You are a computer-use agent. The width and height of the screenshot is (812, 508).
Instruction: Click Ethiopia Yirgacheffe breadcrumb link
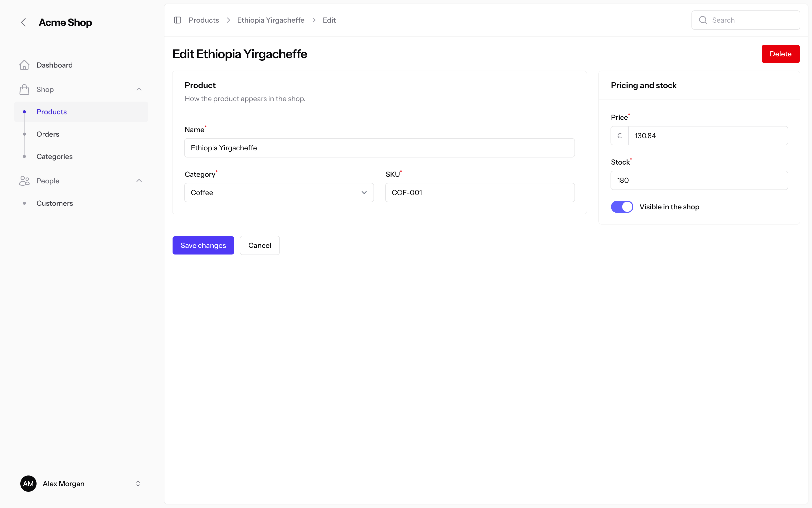coord(270,20)
